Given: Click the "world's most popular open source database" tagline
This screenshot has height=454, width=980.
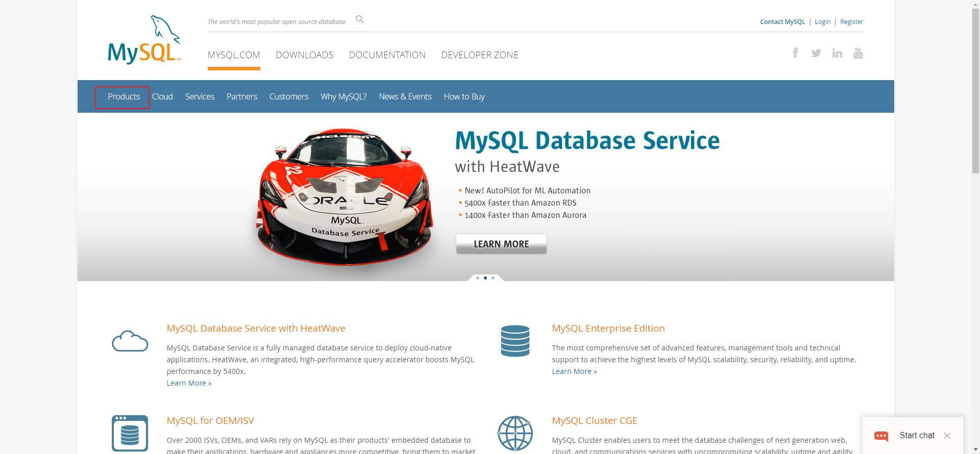Looking at the screenshot, I should [x=277, y=22].
